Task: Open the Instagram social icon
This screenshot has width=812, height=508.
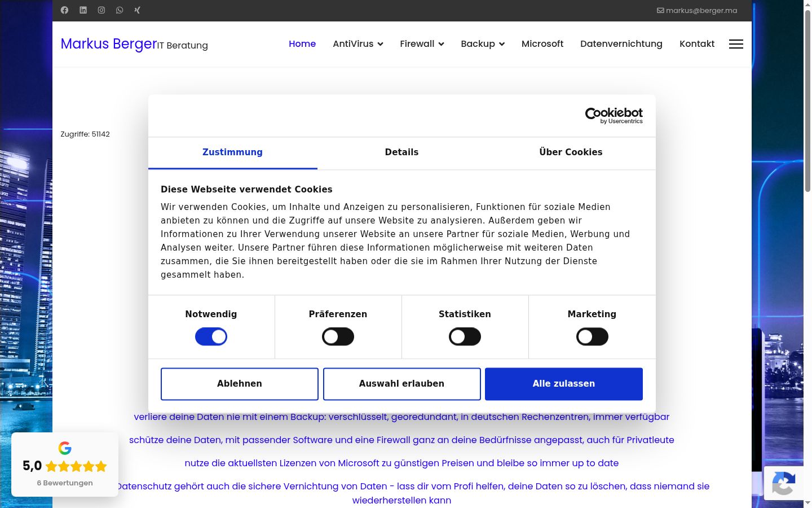Action: point(101,10)
